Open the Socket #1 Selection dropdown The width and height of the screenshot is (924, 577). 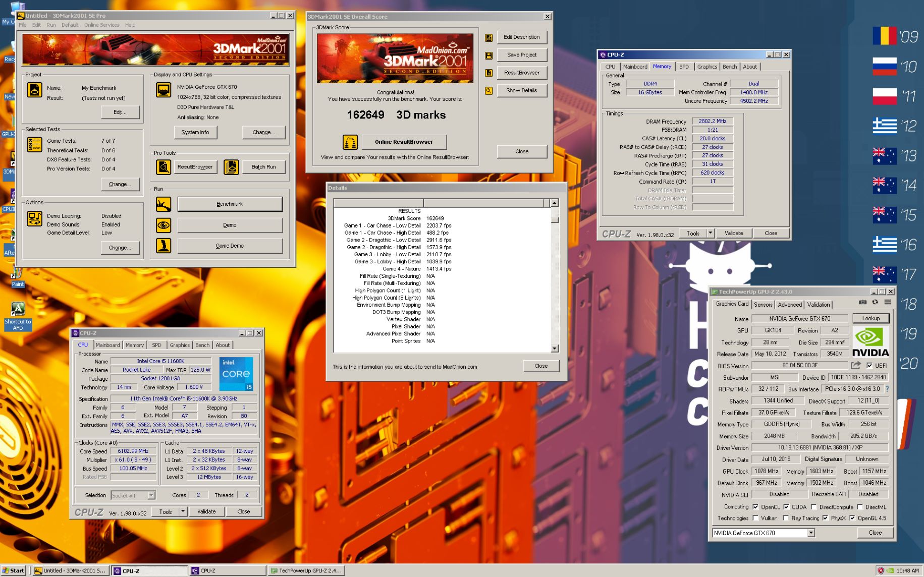coord(151,495)
